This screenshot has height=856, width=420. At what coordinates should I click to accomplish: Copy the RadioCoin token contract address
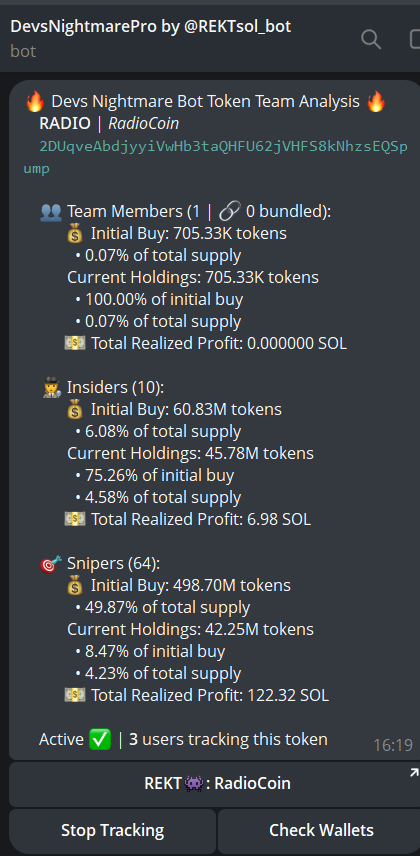coord(215,158)
